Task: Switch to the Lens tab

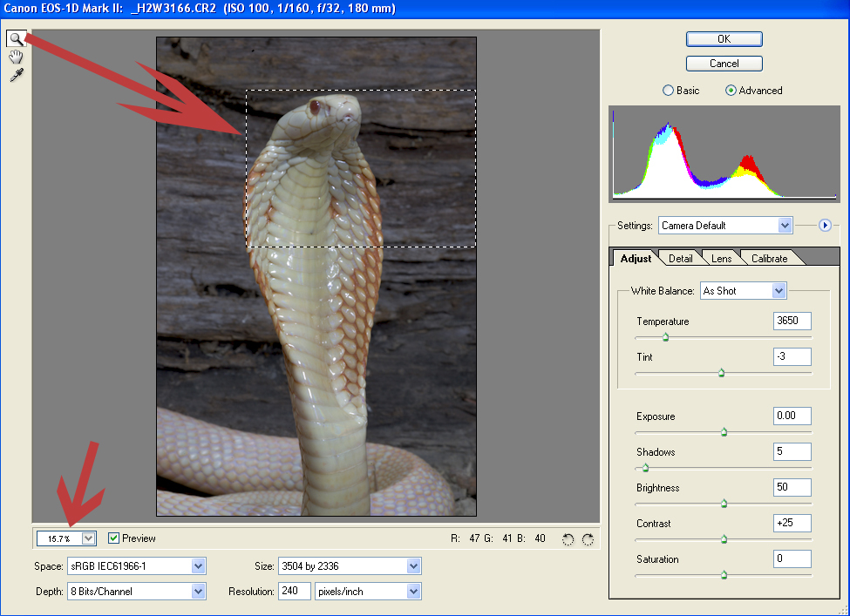Action: [721, 258]
